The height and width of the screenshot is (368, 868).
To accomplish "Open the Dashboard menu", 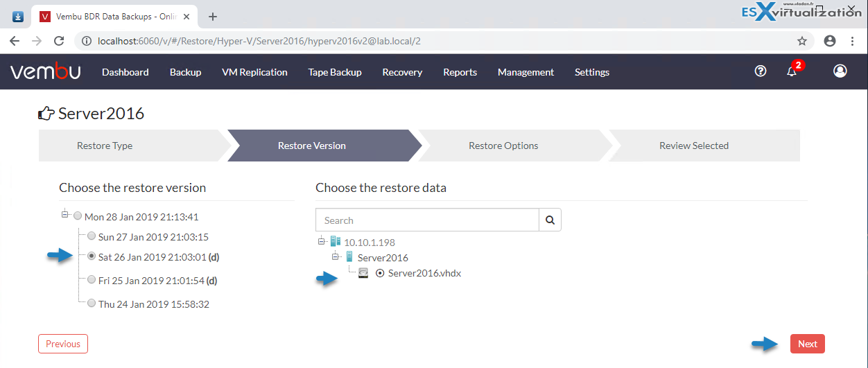I will pyautogui.click(x=125, y=72).
